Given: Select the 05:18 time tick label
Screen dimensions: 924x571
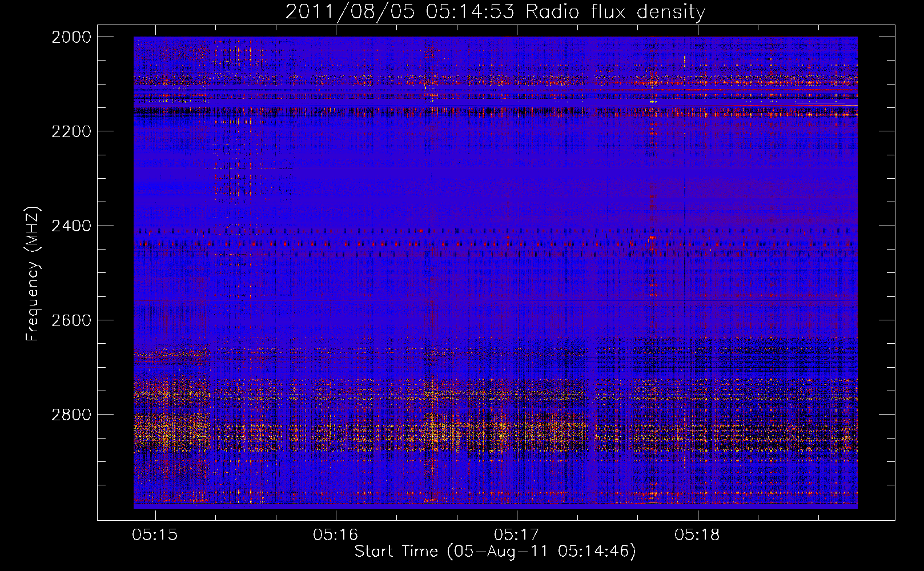Looking at the screenshot, I should [697, 535].
